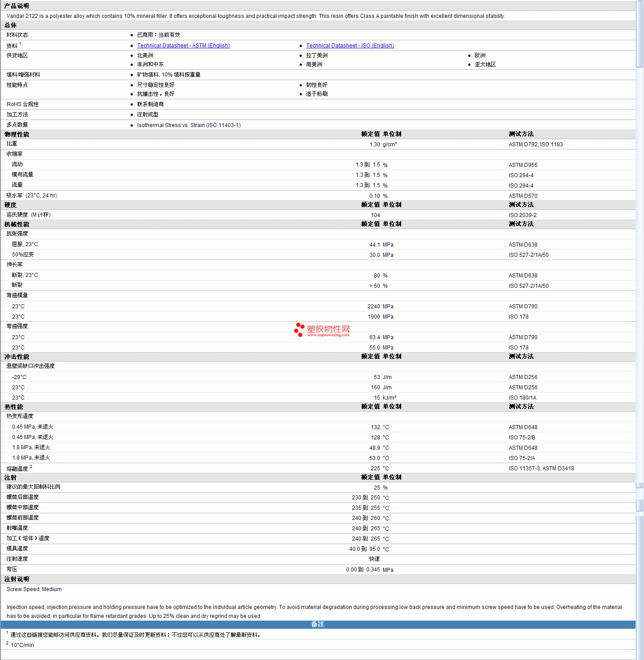Click the "尺寸稳定性良好" feature entry
The height and width of the screenshot is (660, 644).
(156, 85)
